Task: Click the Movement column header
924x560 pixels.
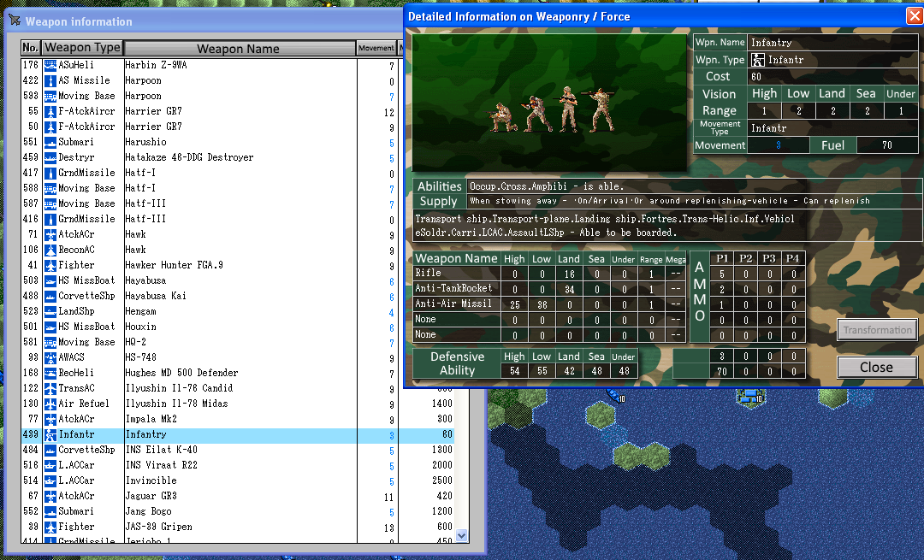Action: click(x=376, y=49)
